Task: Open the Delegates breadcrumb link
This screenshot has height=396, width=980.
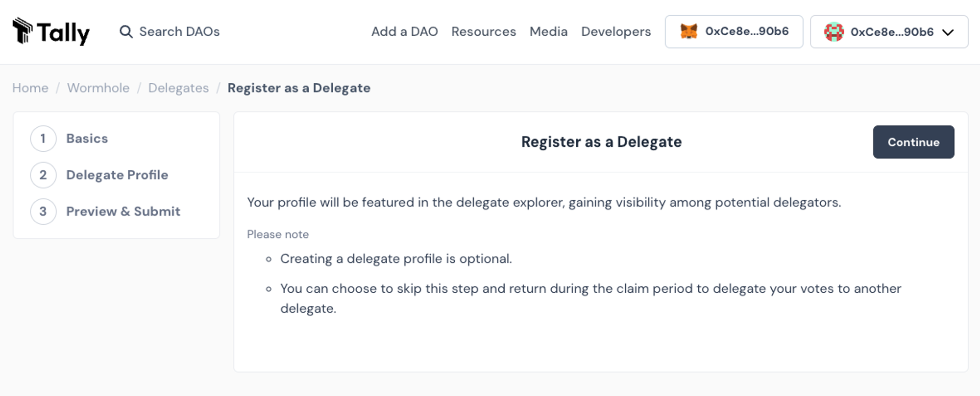Action: coord(178,88)
